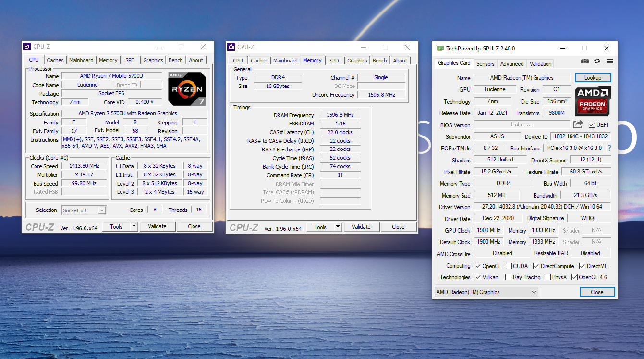Click the CAS# Latency 22.0 clocks value
Image resolution: width=644 pixels, height=359 pixels.
[340, 132]
